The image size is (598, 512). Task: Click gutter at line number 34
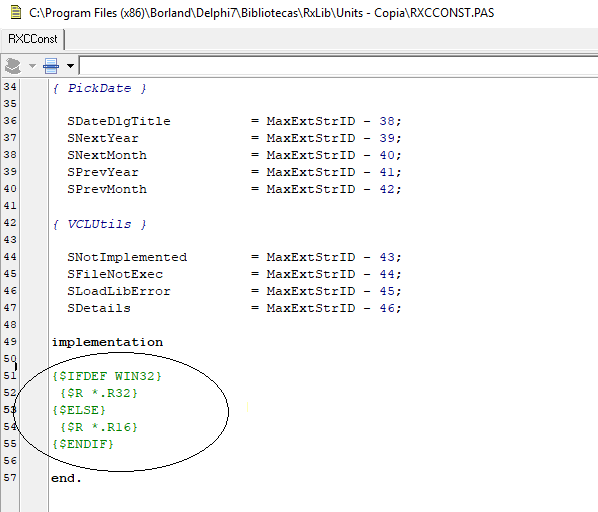click(x=10, y=87)
